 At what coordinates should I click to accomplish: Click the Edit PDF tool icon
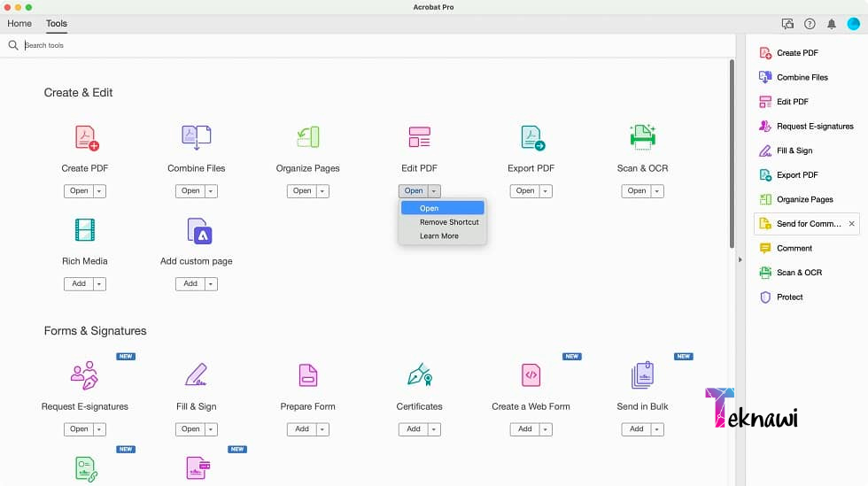click(419, 137)
